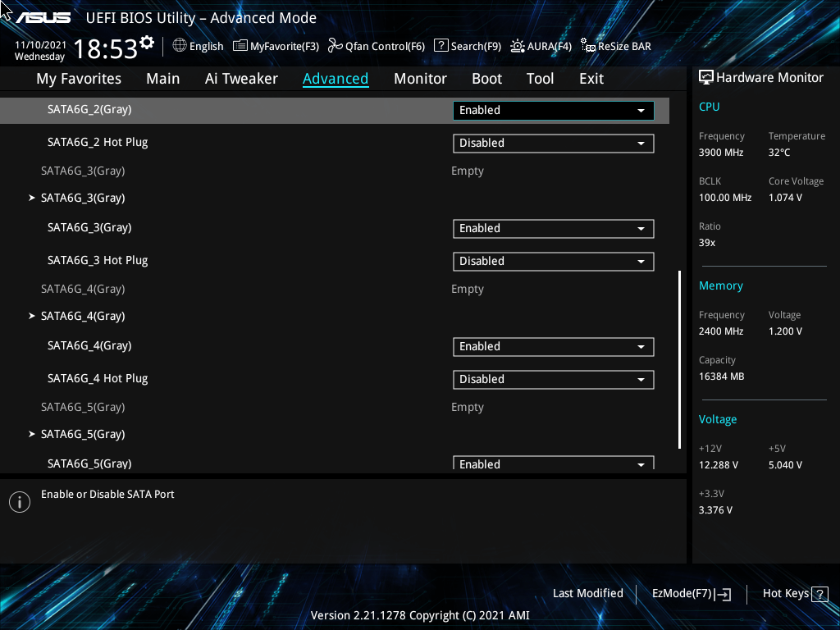Click the Empty status for SATA6G_5(Gray)
Screen dimensions: 840x630
click(467, 408)
